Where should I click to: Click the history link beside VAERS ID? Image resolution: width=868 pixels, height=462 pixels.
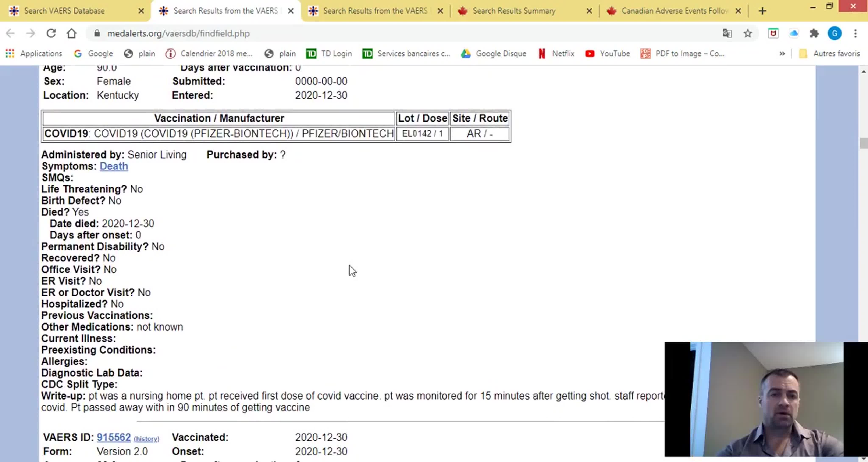point(146,438)
